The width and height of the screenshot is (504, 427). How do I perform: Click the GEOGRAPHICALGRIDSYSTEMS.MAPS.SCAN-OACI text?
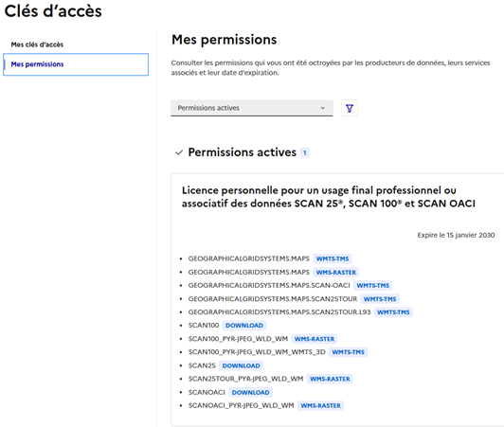pos(269,285)
